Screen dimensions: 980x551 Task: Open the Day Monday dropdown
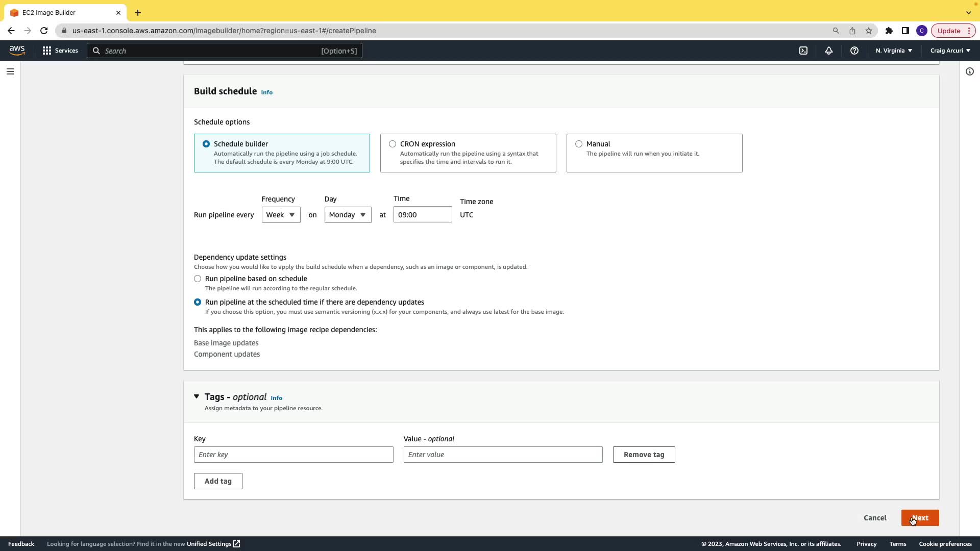[348, 215]
